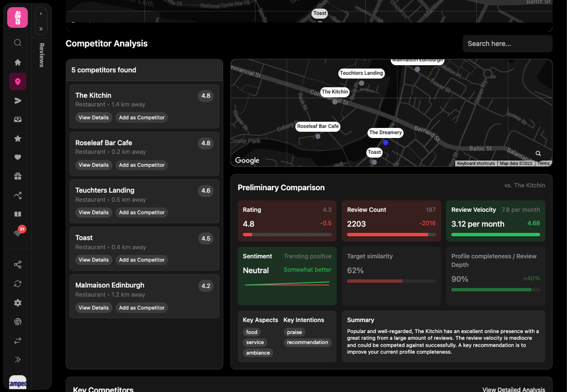Go to the home icon
The image size is (567, 392).
pos(17,62)
